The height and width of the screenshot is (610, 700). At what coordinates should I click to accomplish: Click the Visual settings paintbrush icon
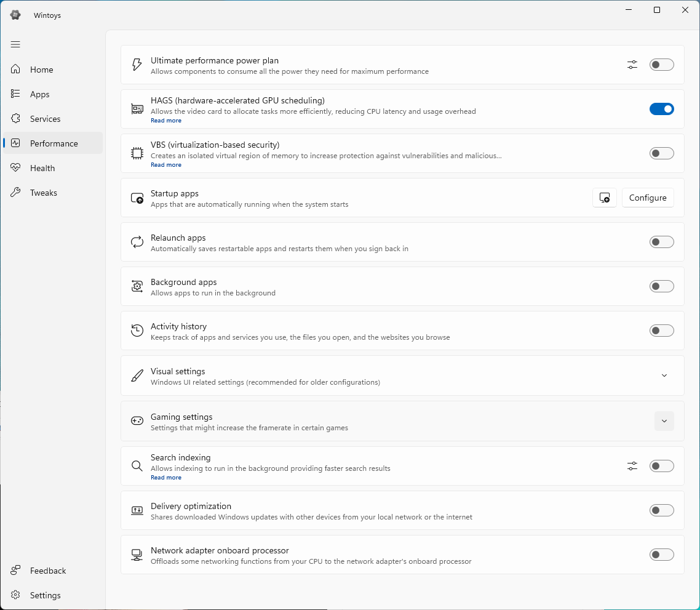point(137,375)
